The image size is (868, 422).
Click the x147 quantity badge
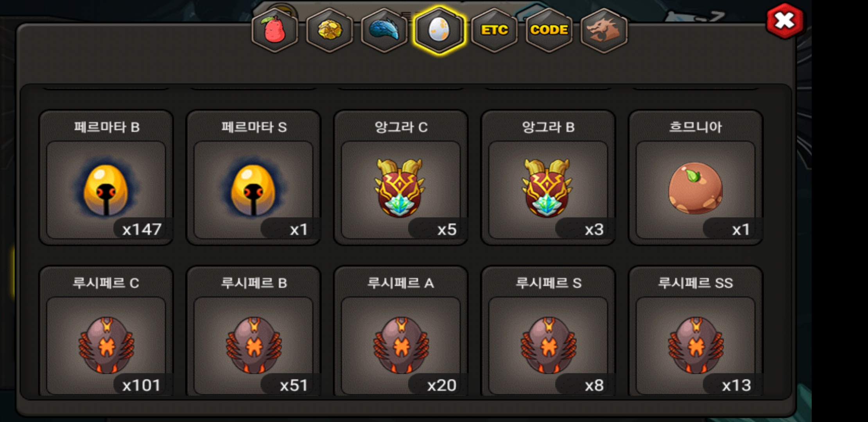pyautogui.click(x=142, y=229)
